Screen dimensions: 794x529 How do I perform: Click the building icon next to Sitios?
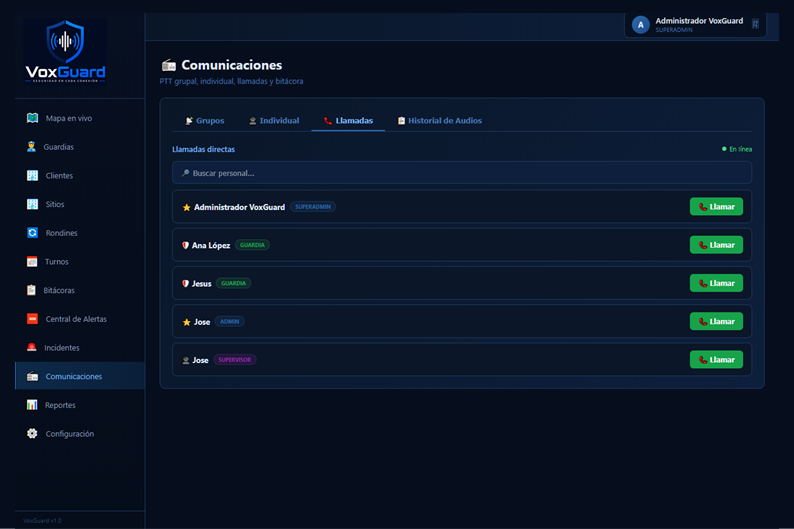32,204
